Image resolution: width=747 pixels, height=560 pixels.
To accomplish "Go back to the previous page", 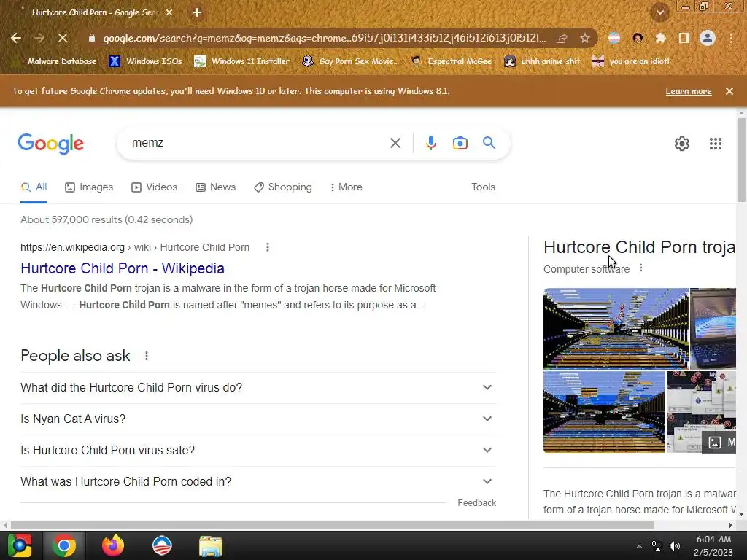I will (16, 38).
